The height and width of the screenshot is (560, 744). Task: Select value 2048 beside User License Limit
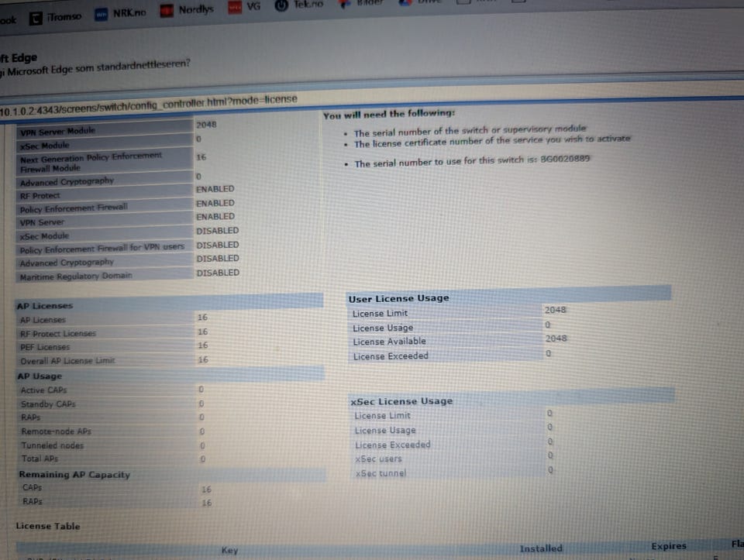click(555, 310)
